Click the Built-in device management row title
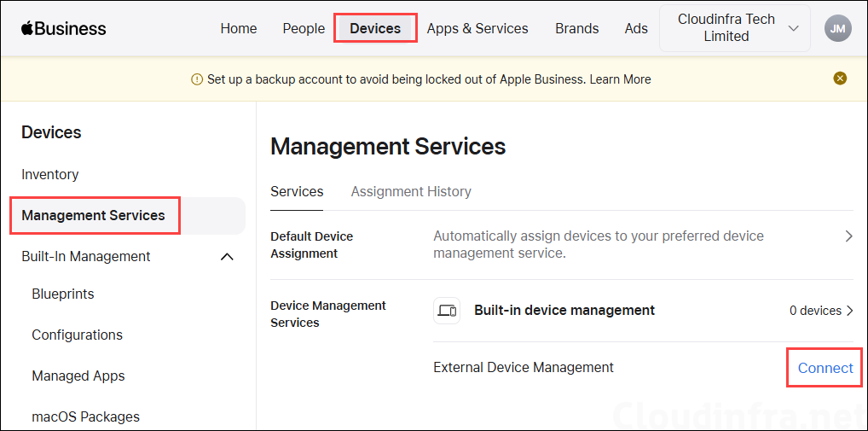 [564, 310]
